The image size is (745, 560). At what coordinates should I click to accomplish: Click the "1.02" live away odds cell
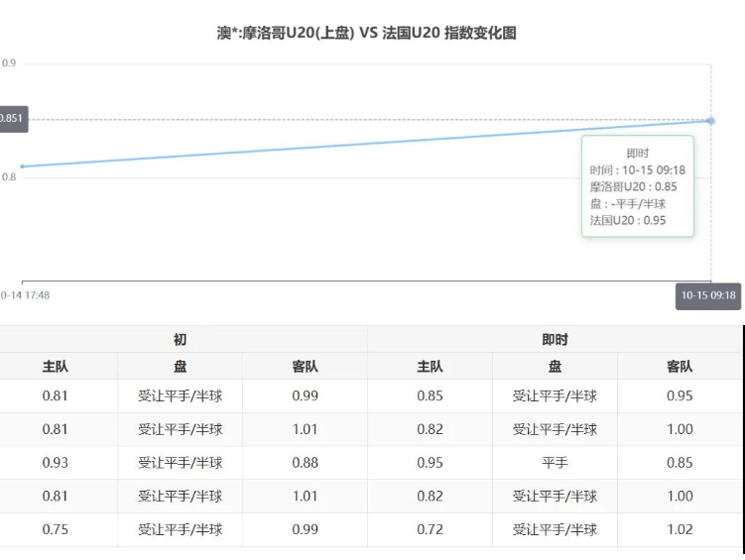(680, 530)
